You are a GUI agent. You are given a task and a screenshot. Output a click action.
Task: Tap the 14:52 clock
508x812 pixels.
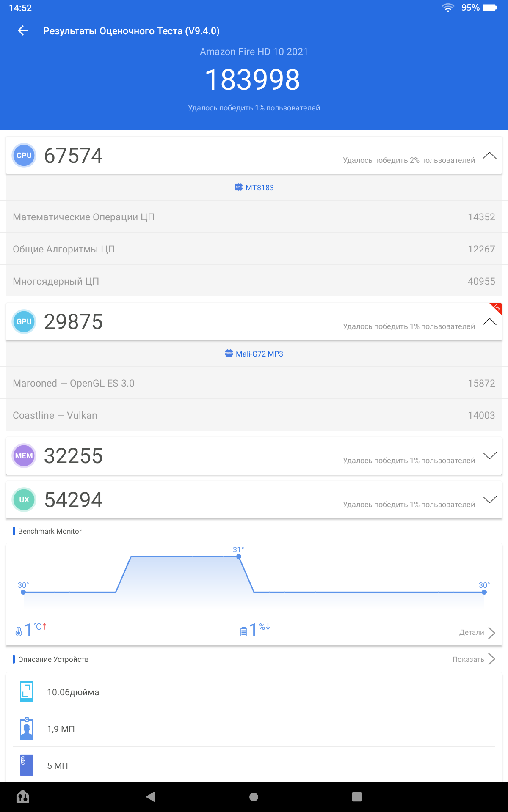click(x=20, y=8)
